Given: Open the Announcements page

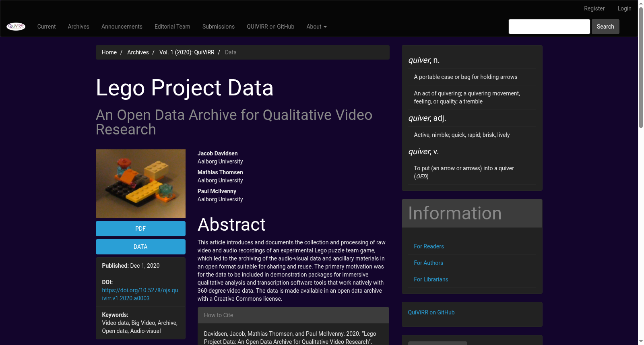Looking at the screenshot, I should click(x=122, y=27).
